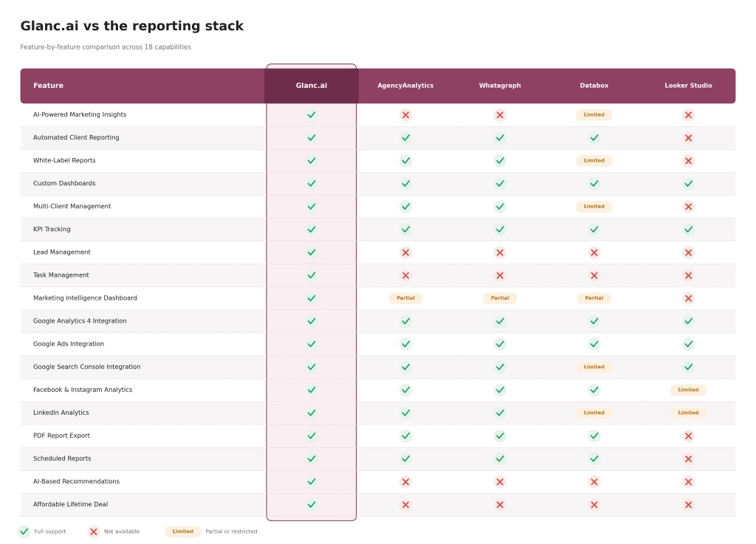Click Glanc.ai checkmark for Affordable Lifetime Deal
This screenshot has height=544, width=756.
pos(312,504)
